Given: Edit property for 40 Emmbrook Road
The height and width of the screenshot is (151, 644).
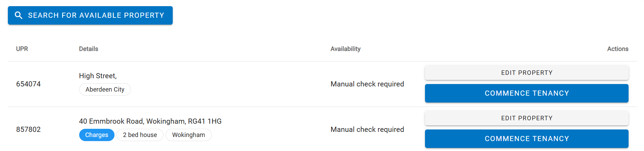Looking at the screenshot, I should coord(526,118).
